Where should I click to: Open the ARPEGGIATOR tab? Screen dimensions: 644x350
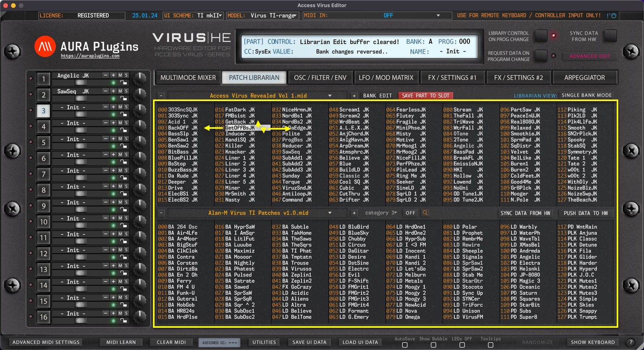tap(584, 78)
